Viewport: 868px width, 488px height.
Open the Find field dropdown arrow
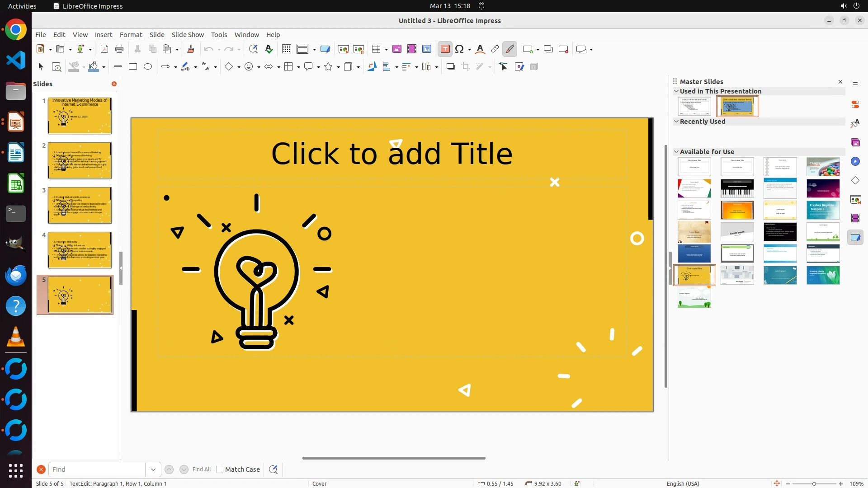tap(153, 469)
